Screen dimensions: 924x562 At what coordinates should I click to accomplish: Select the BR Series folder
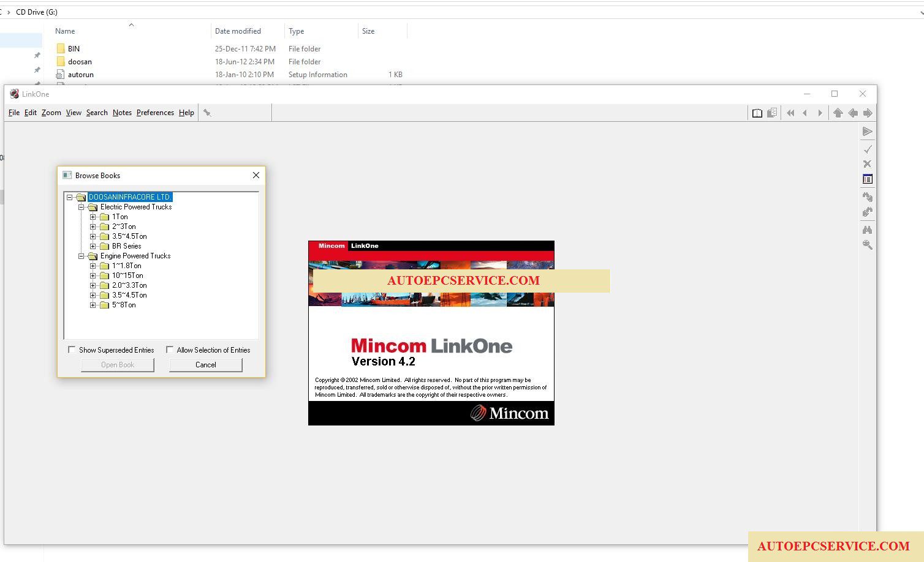(126, 246)
